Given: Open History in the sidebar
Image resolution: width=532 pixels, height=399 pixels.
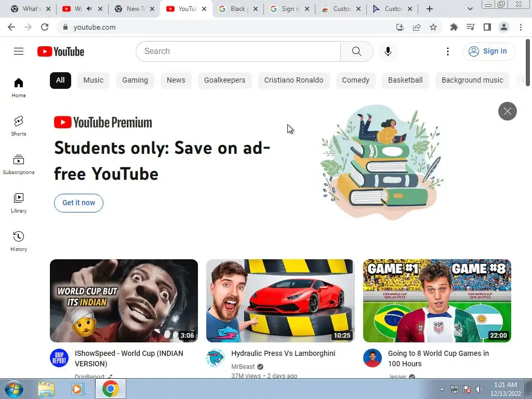Looking at the screenshot, I should pos(19,241).
